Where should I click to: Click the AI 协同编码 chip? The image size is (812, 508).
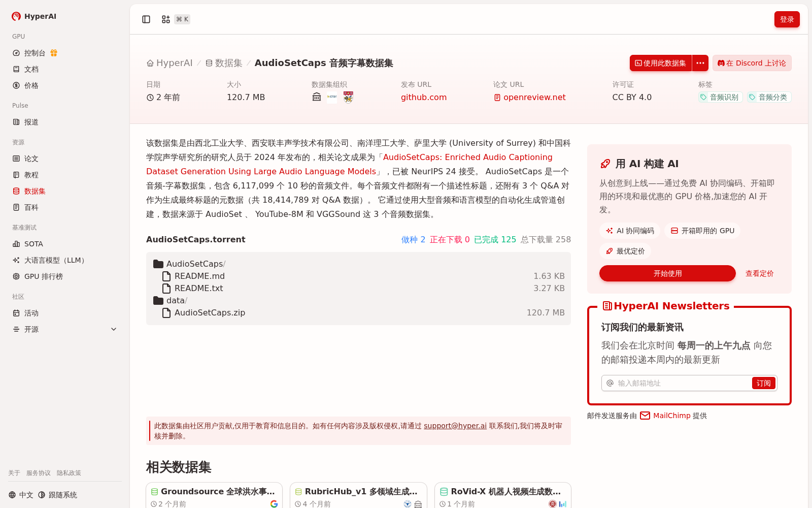(630, 231)
